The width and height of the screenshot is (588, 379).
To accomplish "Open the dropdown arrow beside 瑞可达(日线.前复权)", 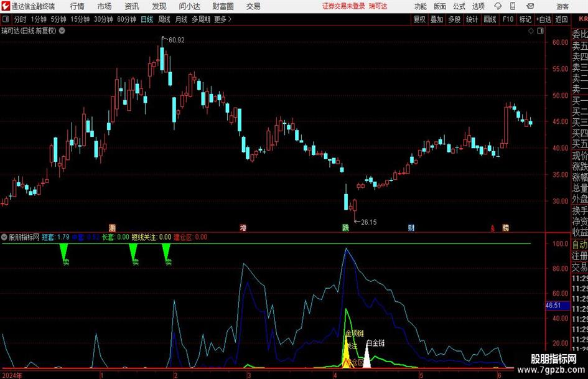I will 62,31.
